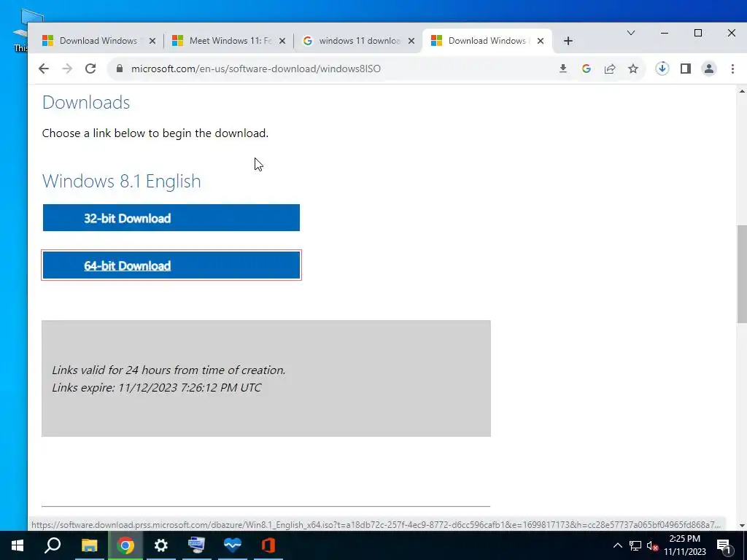Select the active Download Windows tab
The height and width of the screenshot is (560, 747).
486,41
